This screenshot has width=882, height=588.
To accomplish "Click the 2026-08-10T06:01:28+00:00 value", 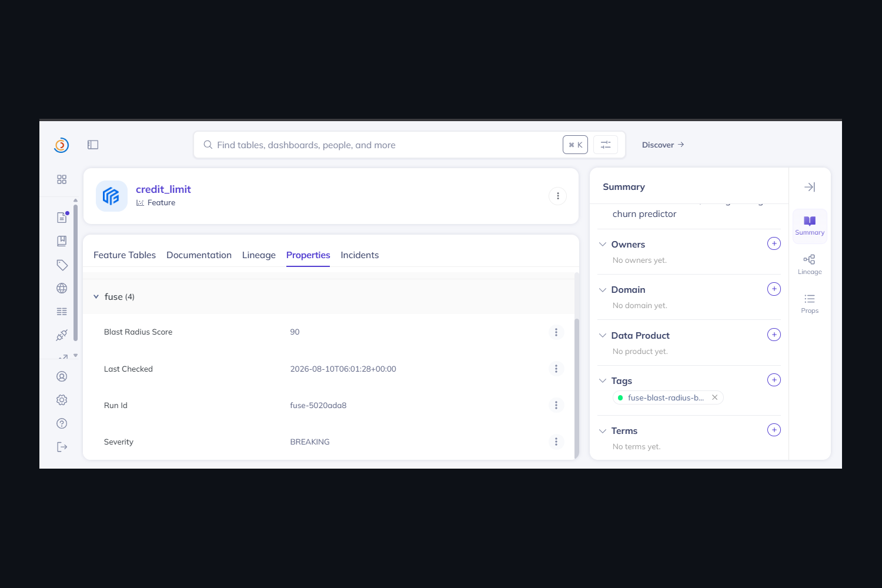I will tap(343, 369).
